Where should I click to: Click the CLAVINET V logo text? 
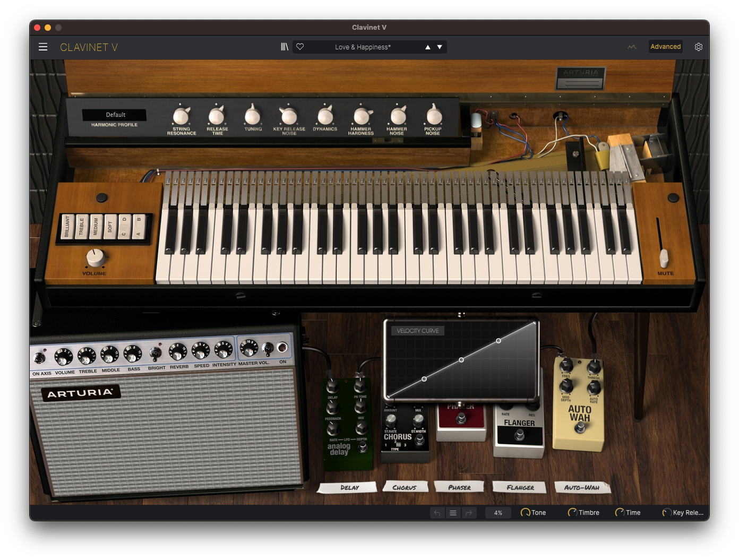click(x=89, y=47)
